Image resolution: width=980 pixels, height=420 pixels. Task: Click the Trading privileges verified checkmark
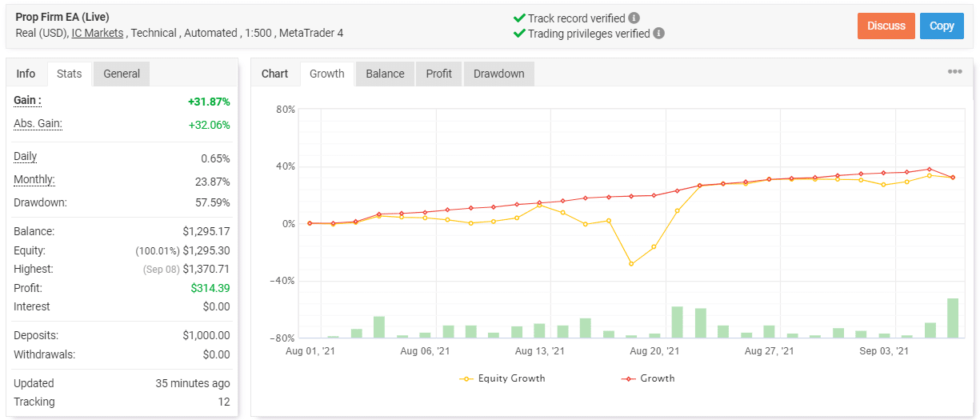518,34
